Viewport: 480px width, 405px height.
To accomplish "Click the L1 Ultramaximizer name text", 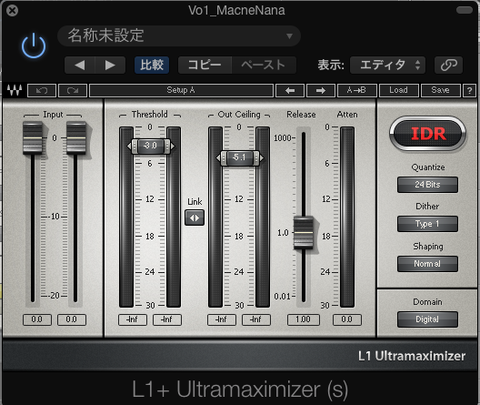I will (x=412, y=356).
